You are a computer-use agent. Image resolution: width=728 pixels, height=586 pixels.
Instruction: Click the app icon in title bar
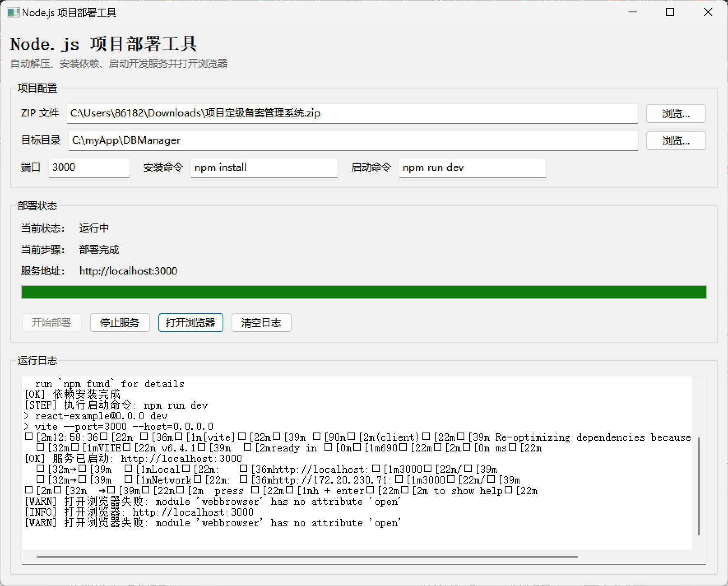click(13, 12)
